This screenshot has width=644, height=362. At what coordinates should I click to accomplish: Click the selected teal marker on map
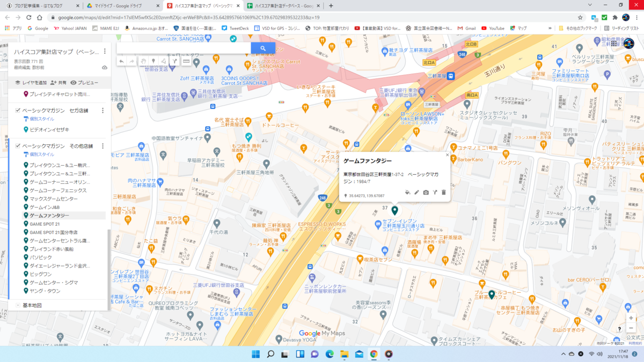pos(394,210)
